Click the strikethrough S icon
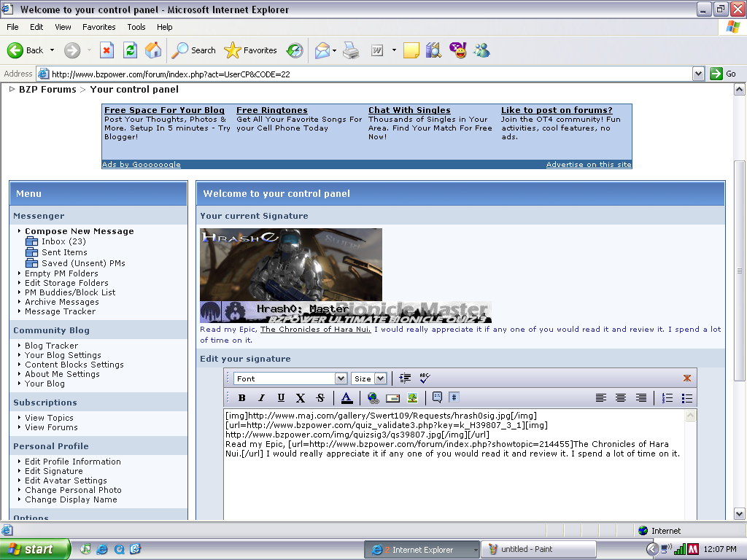This screenshot has width=747, height=560. click(x=320, y=398)
